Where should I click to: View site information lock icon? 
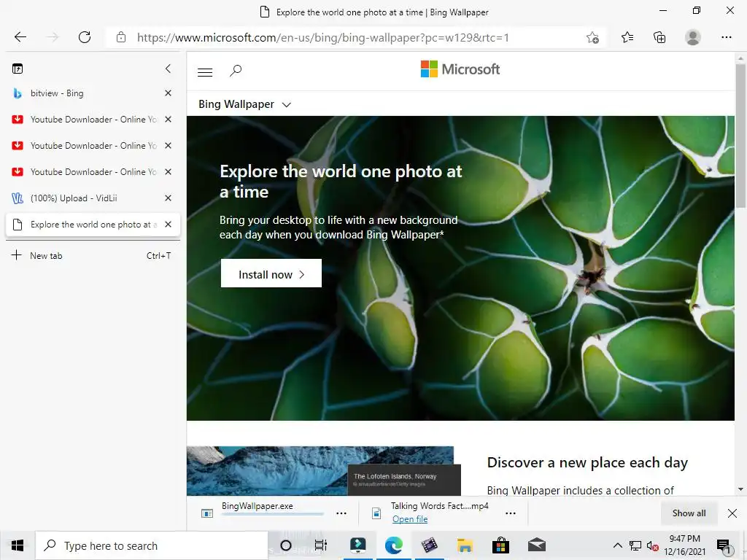(x=121, y=37)
